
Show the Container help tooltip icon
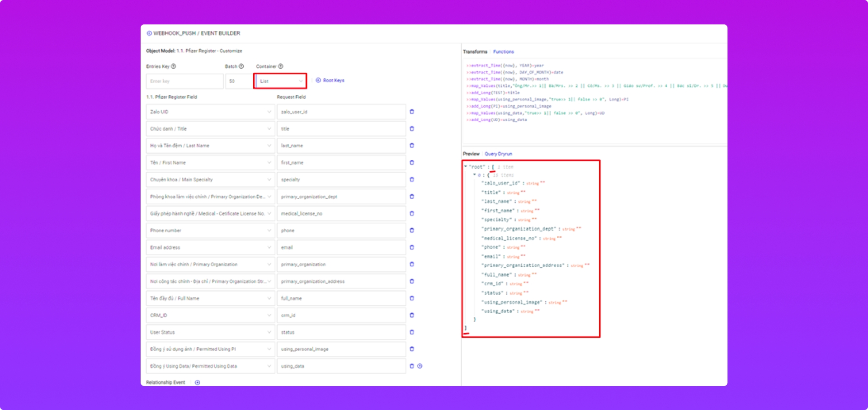281,66
